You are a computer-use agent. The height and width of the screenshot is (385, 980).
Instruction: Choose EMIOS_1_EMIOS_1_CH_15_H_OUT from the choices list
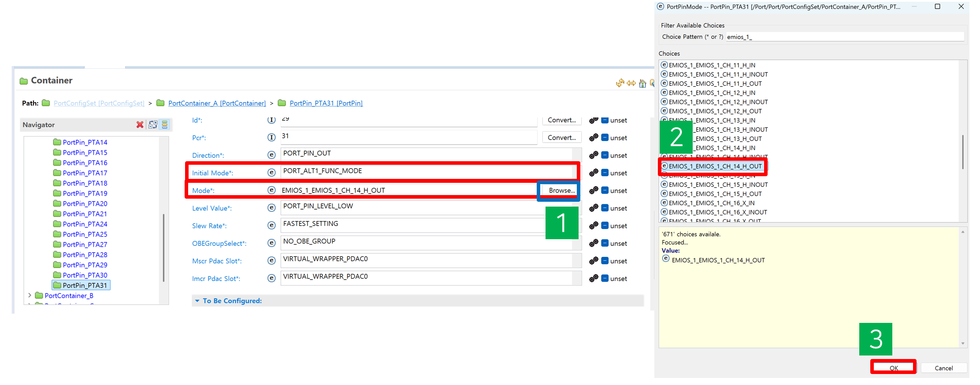click(715, 194)
